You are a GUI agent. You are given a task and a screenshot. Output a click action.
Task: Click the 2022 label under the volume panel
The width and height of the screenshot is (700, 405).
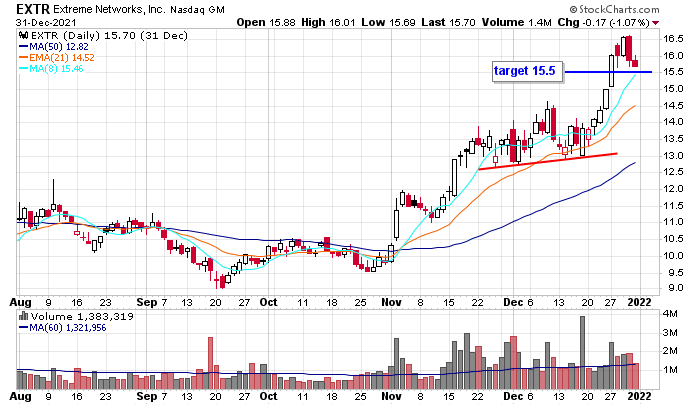[639, 396]
